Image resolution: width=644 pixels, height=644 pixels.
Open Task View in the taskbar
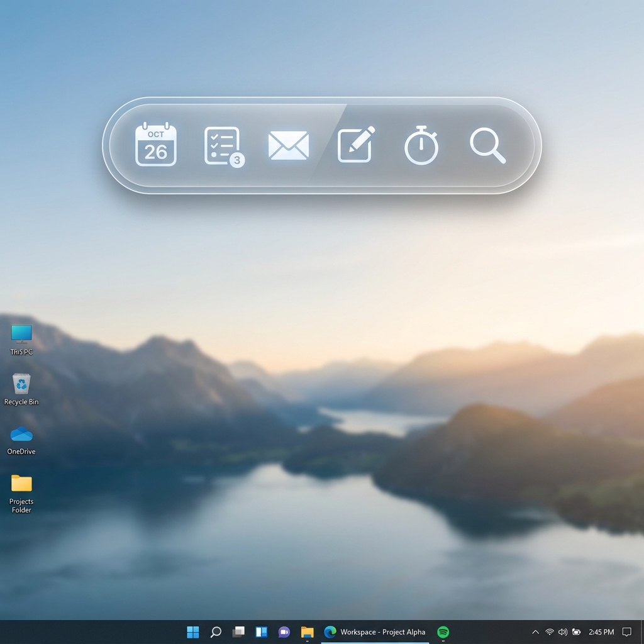(x=238, y=632)
